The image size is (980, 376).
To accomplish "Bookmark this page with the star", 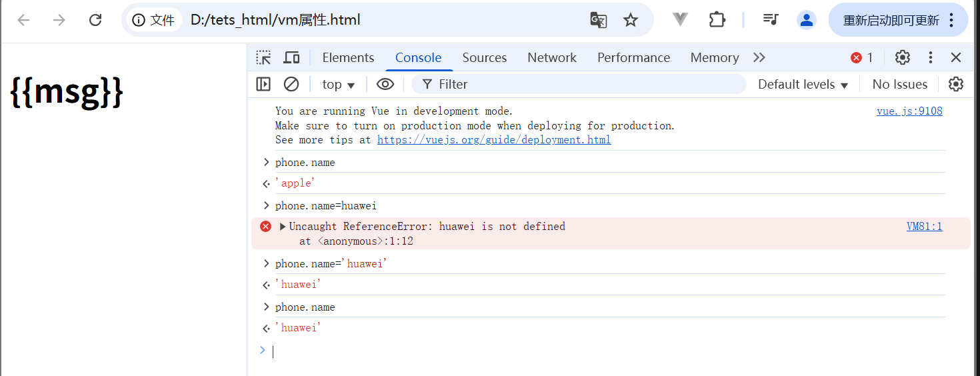I will (x=631, y=20).
